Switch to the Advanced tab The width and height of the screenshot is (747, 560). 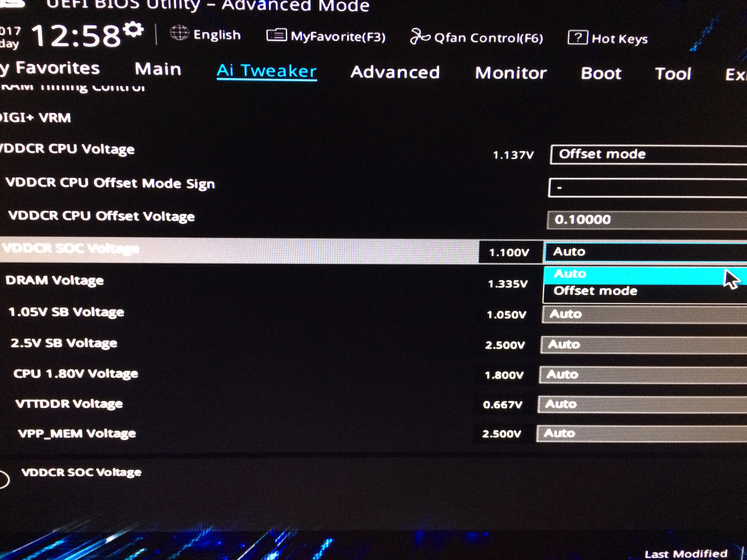point(395,72)
